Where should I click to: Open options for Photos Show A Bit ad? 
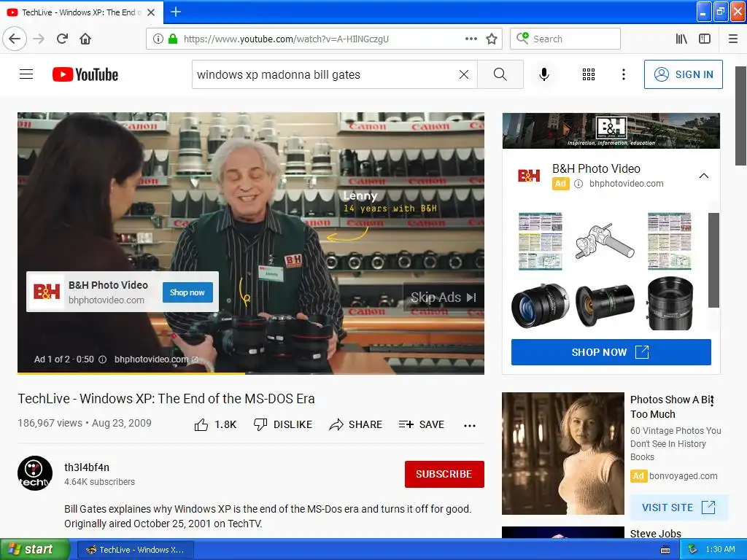pyautogui.click(x=711, y=400)
